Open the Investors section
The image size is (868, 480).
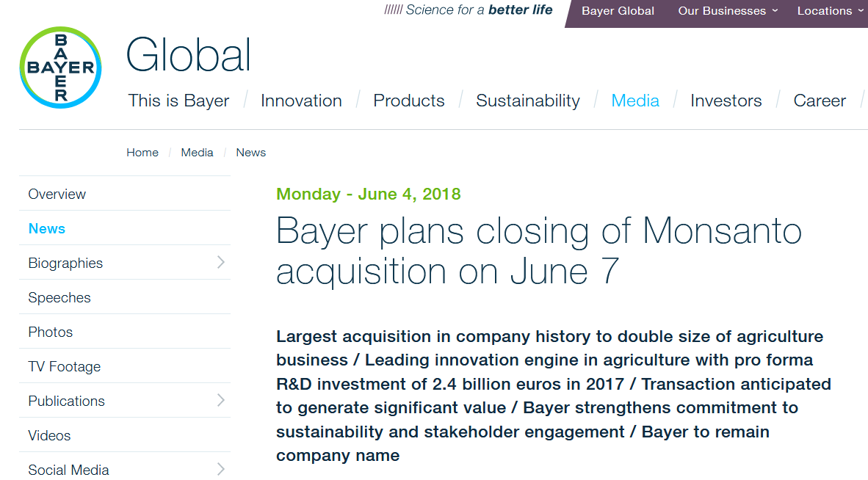point(726,101)
